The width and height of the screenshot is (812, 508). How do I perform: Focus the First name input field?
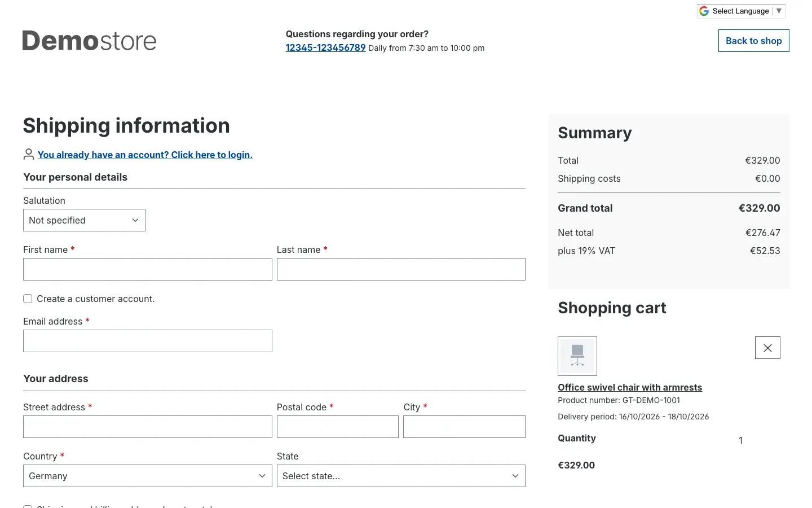(148, 269)
